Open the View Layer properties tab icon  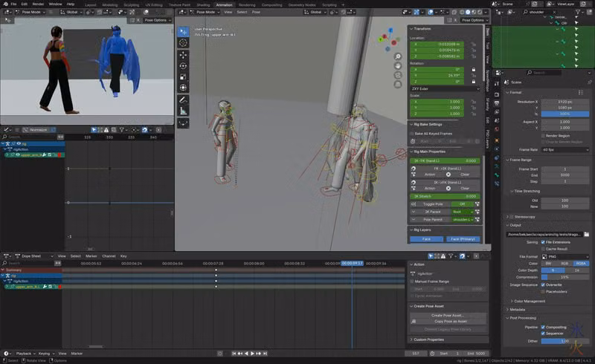497,112
